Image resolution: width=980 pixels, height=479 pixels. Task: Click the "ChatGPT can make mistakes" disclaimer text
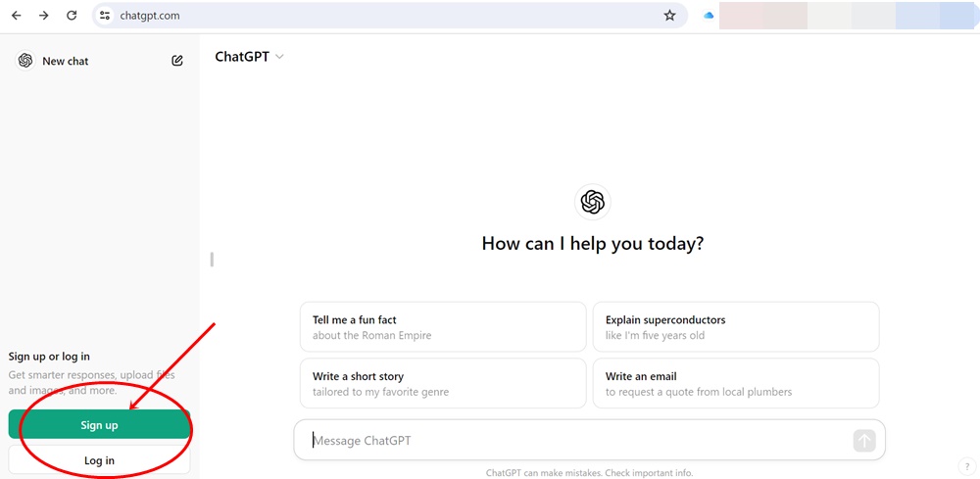pyautogui.click(x=589, y=473)
